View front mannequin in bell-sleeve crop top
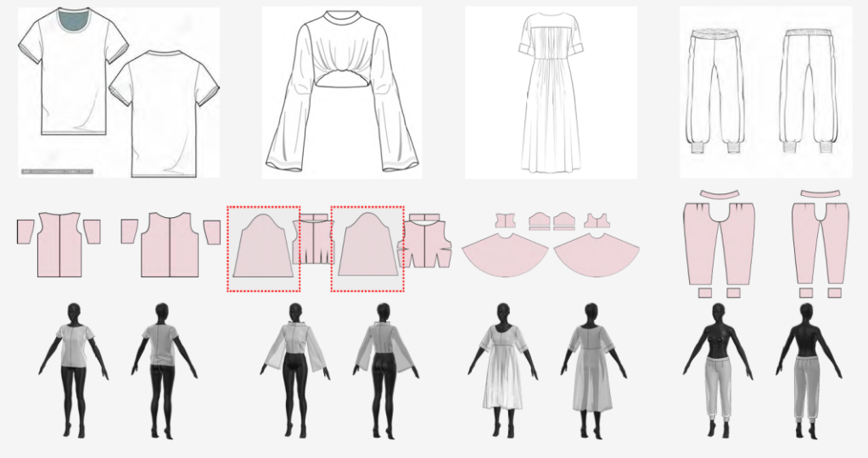Screen dimensions: 868x458 pyautogui.click(x=295, y=370)
